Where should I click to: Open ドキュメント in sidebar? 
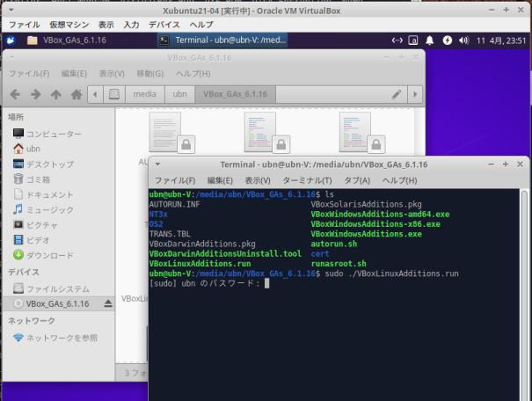click(x=43, y=194)
